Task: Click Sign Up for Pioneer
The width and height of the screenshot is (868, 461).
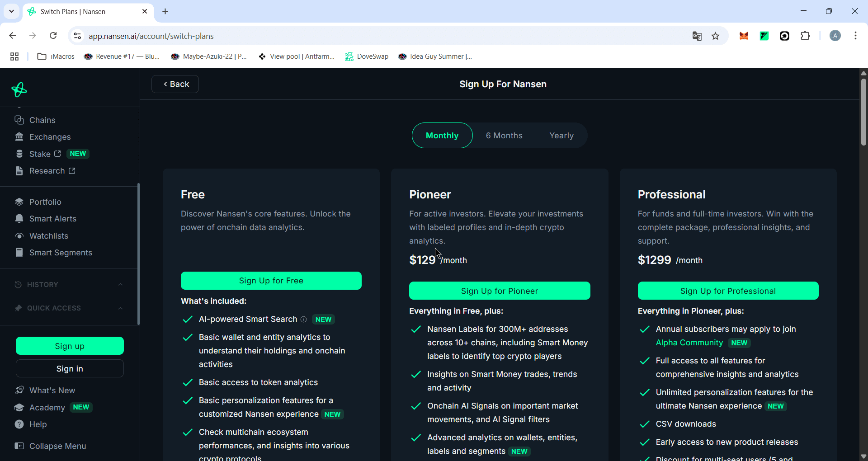Action: [x=500, y=291]
